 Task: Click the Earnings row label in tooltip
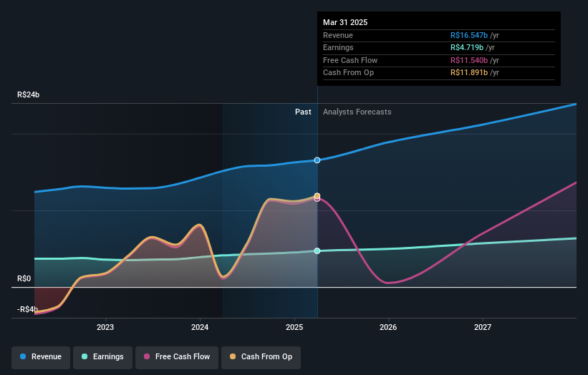pyautogui.click(x=338, y=47)
